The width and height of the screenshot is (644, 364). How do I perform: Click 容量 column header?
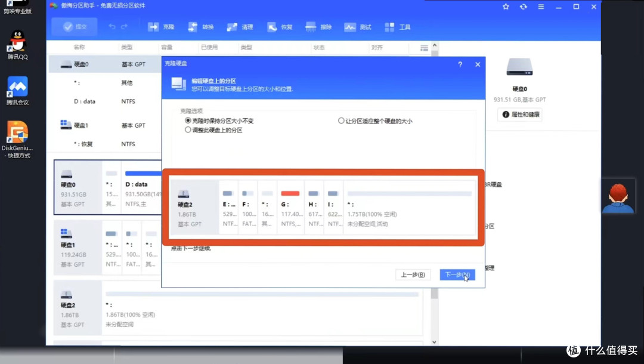tap(167, 47)
